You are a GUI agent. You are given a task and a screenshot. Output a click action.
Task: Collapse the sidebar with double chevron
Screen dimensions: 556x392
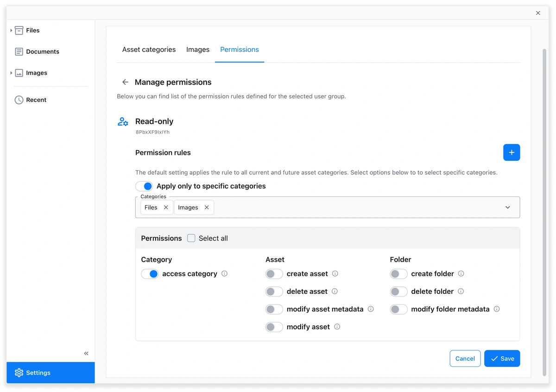coord(86,354)
